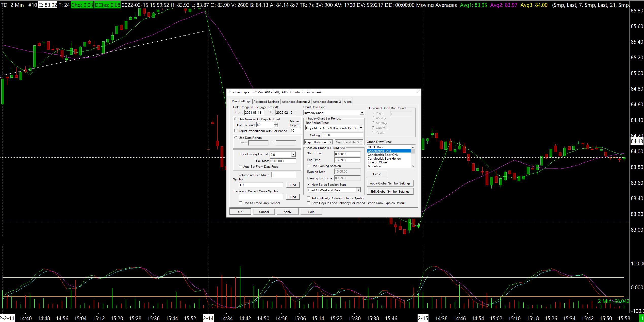Select Use Date Range radio button

click(236, 138)
